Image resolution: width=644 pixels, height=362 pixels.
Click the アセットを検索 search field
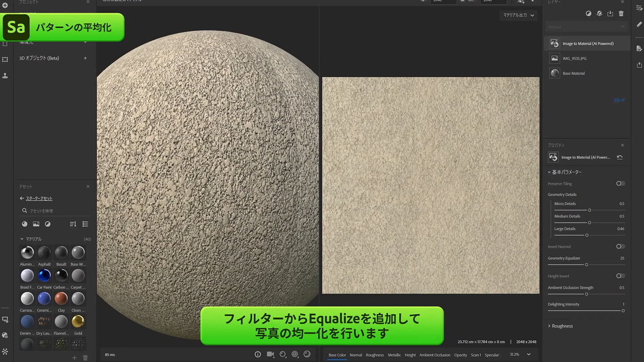click(55, 211)
